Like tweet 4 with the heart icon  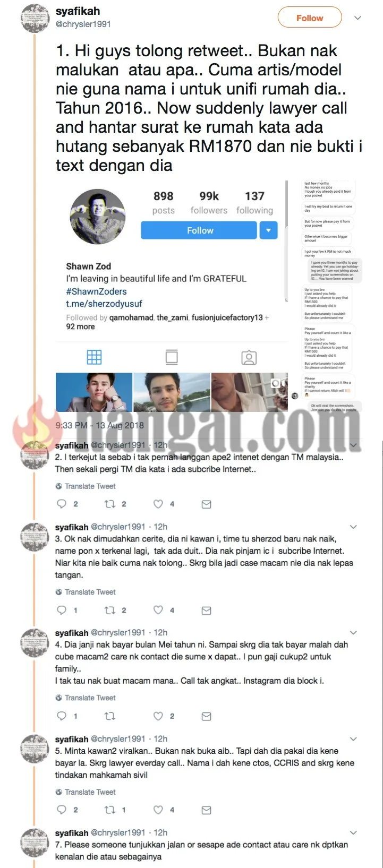point(158,716)
